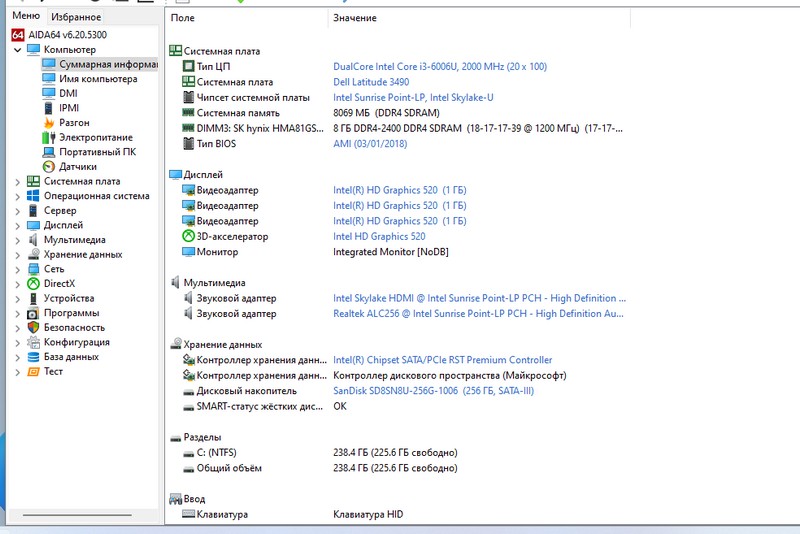Switch to the Меню tab
Viewport: 800px width, 534px height.
[x=25, y=16]
